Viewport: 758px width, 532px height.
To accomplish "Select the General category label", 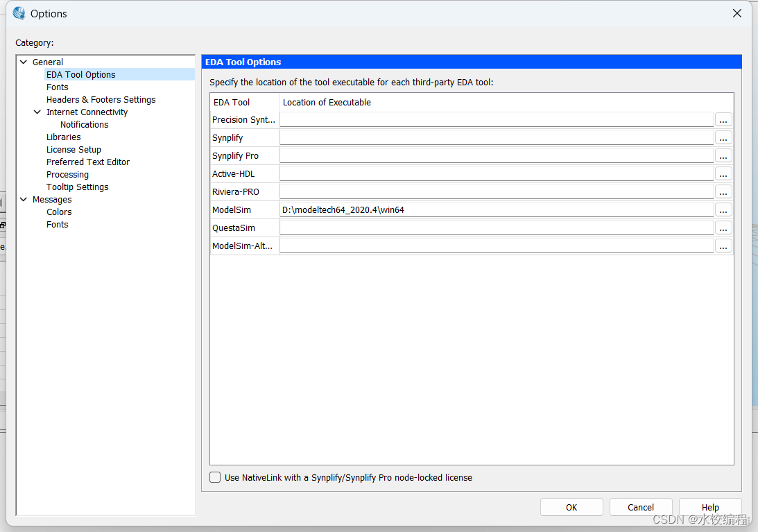I will (47, 62).
